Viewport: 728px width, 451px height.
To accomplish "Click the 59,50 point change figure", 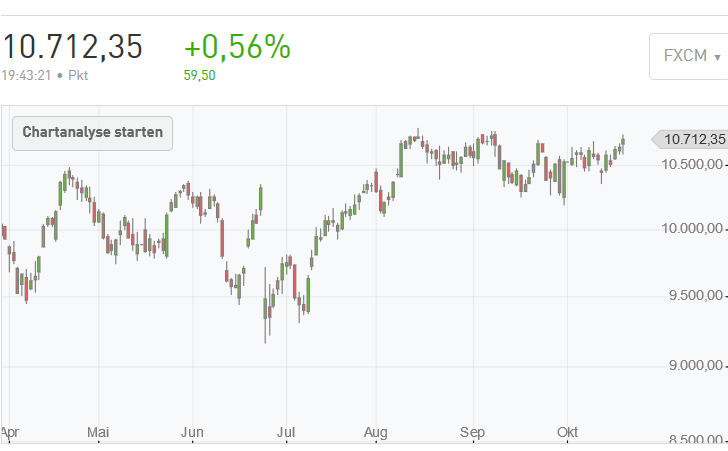I will [x=199, y=75].
